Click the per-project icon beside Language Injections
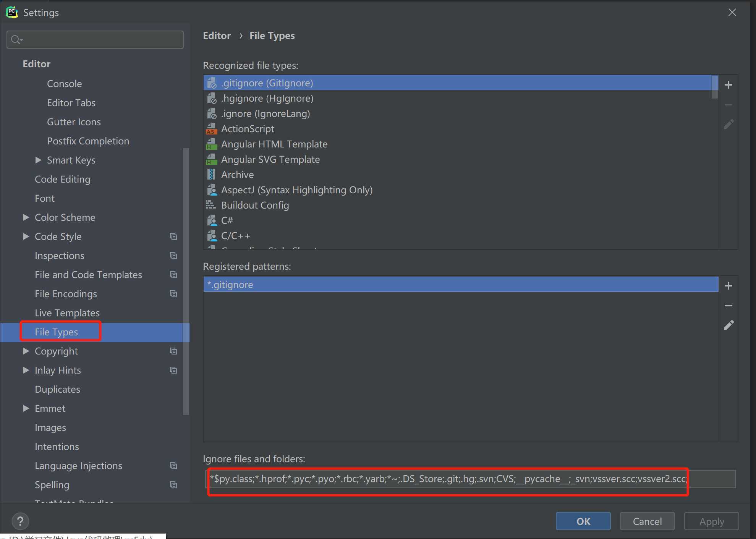The image size is (756, 539). 173,466
